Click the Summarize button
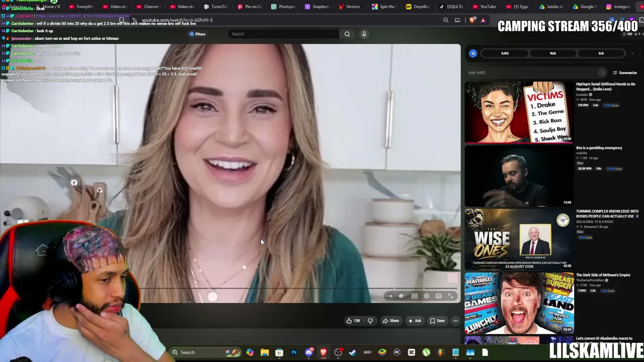This screenshot has width=644, height=362. [625, 73]
